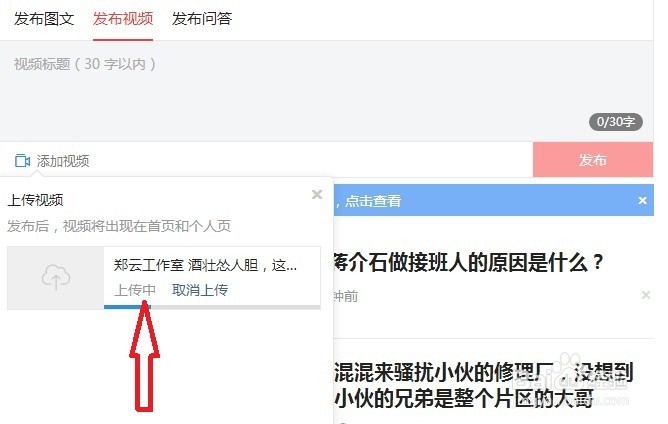Click the red 发布 button
Viewport: 668px width, 424px height.
[x=593, y=160]
